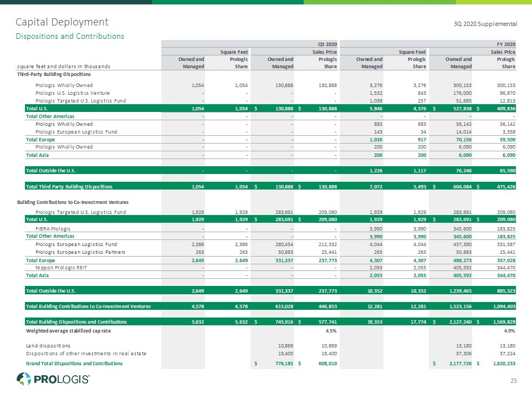532x399 pixels.
Task: Select the value 437,390 in the table
Action: pyautogui.click(x=462, y=244)
